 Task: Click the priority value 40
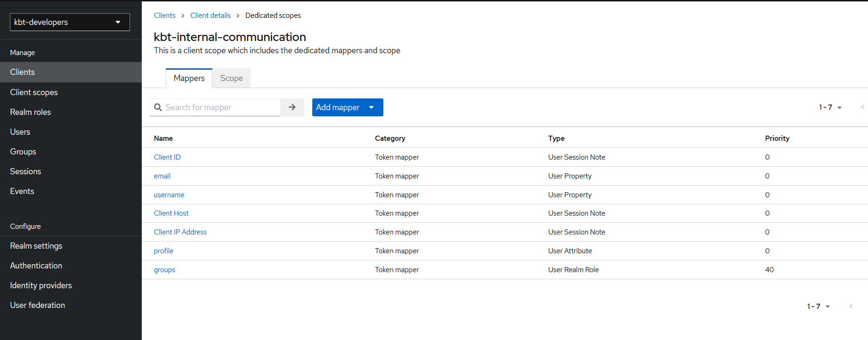770,270
